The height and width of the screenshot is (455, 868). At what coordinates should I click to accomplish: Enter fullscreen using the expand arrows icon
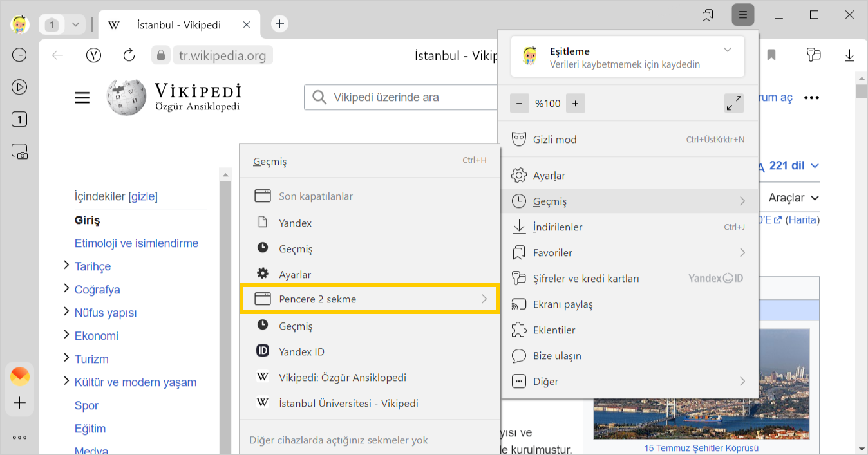point(733,103)
